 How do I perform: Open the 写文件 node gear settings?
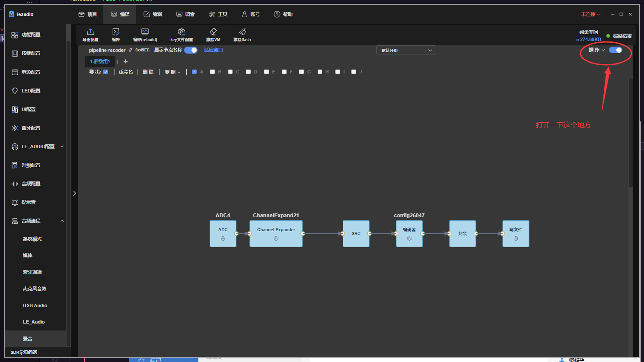(x=516, y=238)
